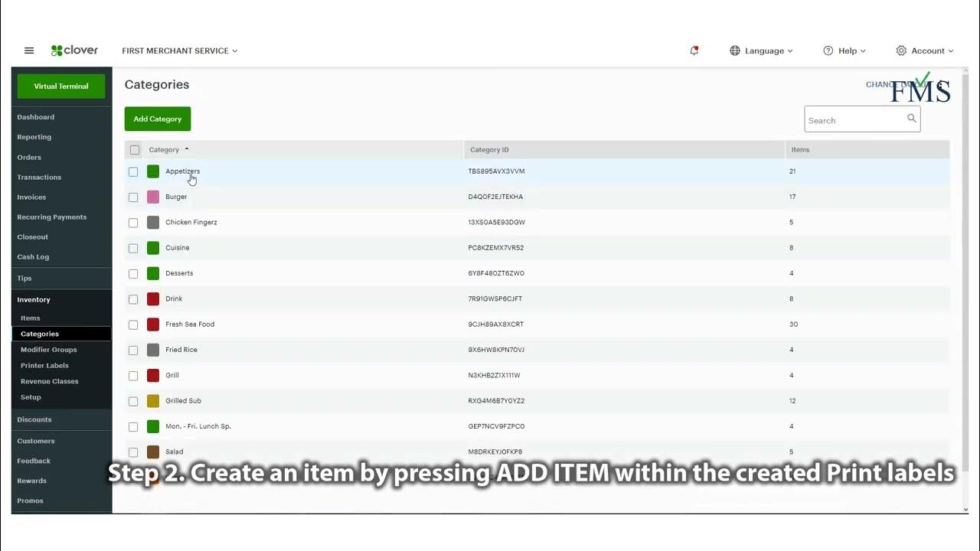Click the Virtual Terminal button
This screenshot has height=551, width=980.
click(x=61, y=86)
